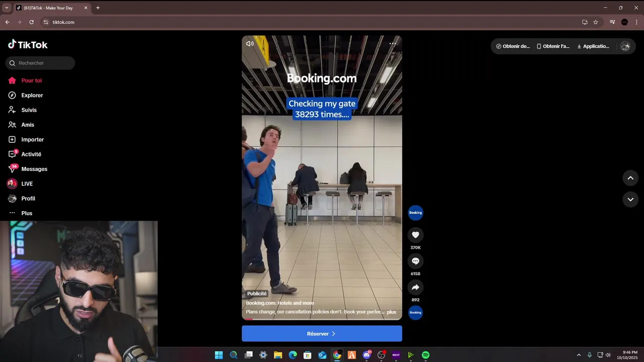
Task: Go forward in browser history
Action: coord(20,22)
